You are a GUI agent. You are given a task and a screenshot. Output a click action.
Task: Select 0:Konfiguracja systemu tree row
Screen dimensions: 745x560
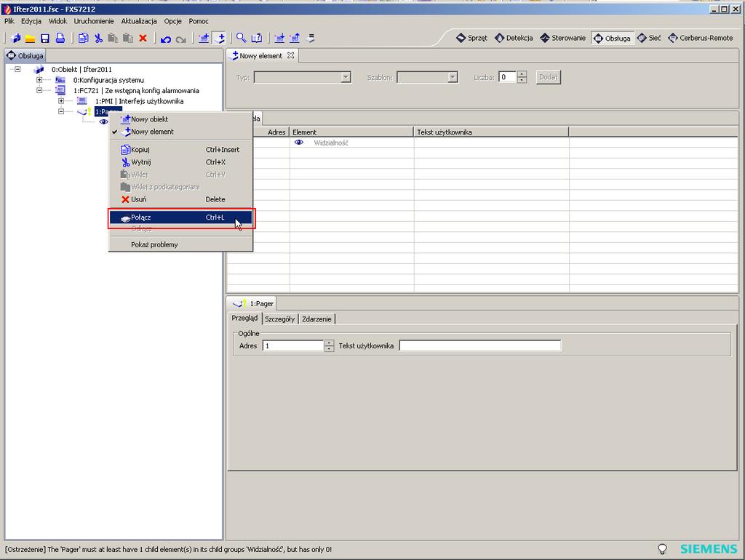[108, 80]
